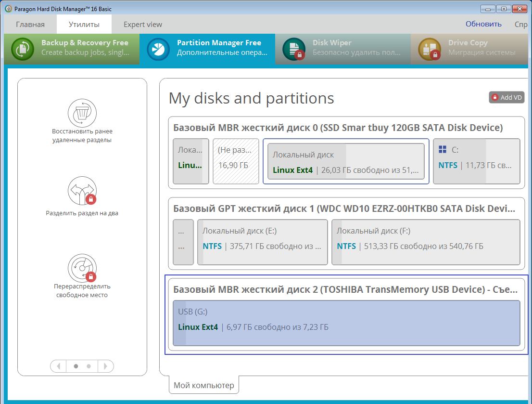
Task: Click 6,97 ГБ свободно из 7,23 ГБ text
Action: [277, 327]
